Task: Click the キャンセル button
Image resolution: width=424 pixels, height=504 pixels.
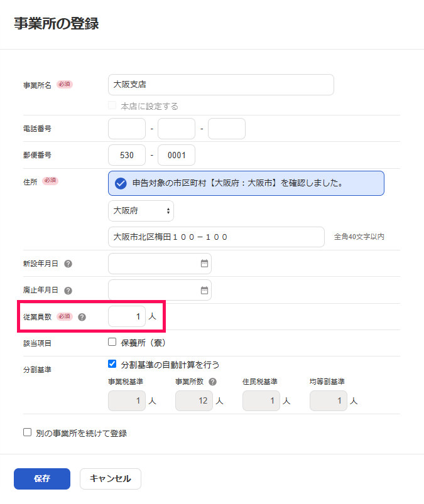Action: (111, 479)
